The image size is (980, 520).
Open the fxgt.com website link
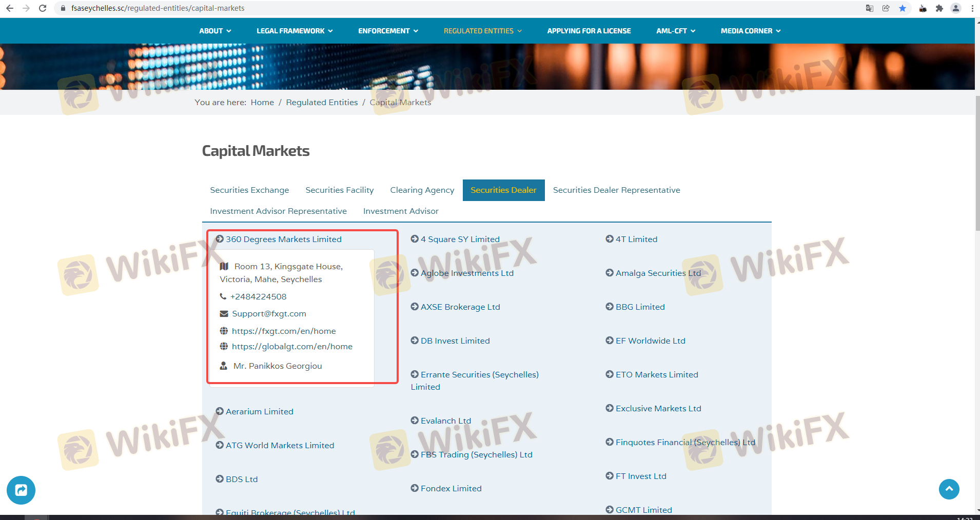tap(284, 331)
